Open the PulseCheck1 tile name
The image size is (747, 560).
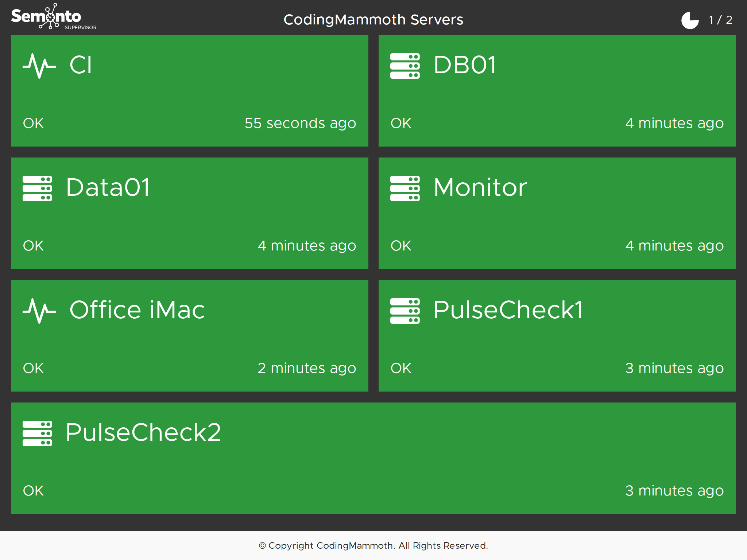click(x=508, y=310)
